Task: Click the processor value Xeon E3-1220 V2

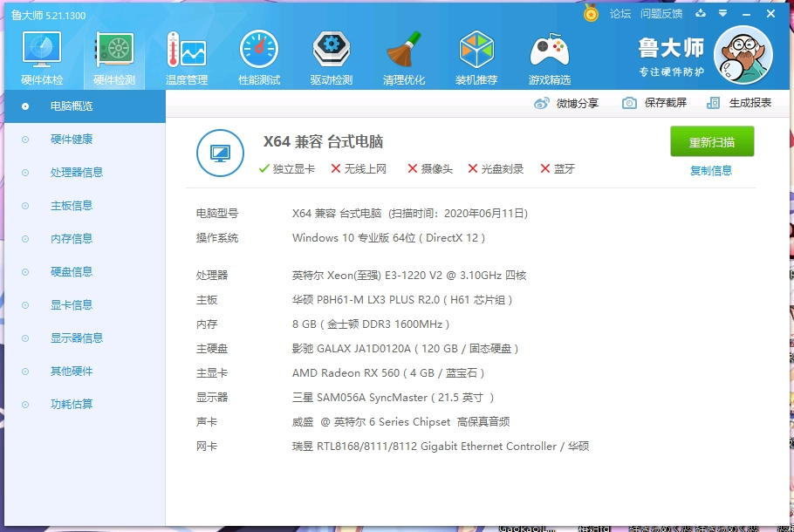Action: coord(409,276)
